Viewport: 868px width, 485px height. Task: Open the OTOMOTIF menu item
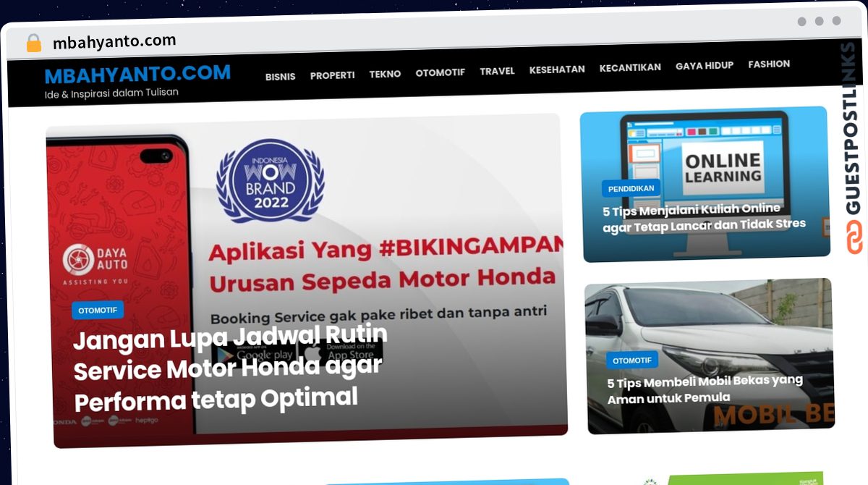point(440,72)
